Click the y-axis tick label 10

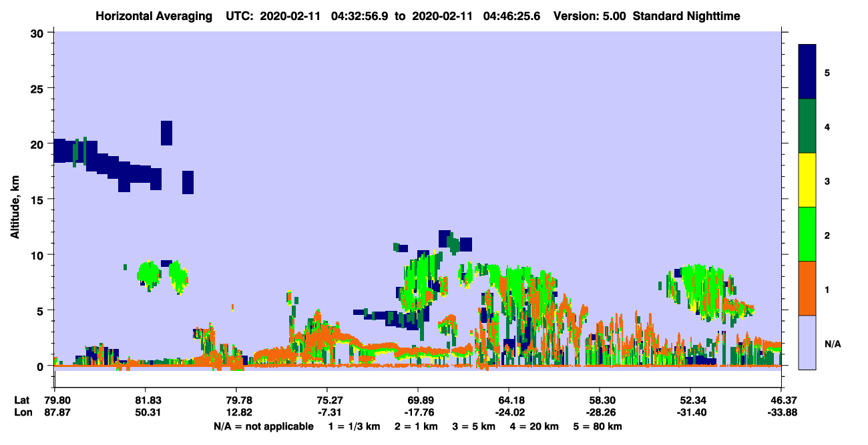coord(38,255)
